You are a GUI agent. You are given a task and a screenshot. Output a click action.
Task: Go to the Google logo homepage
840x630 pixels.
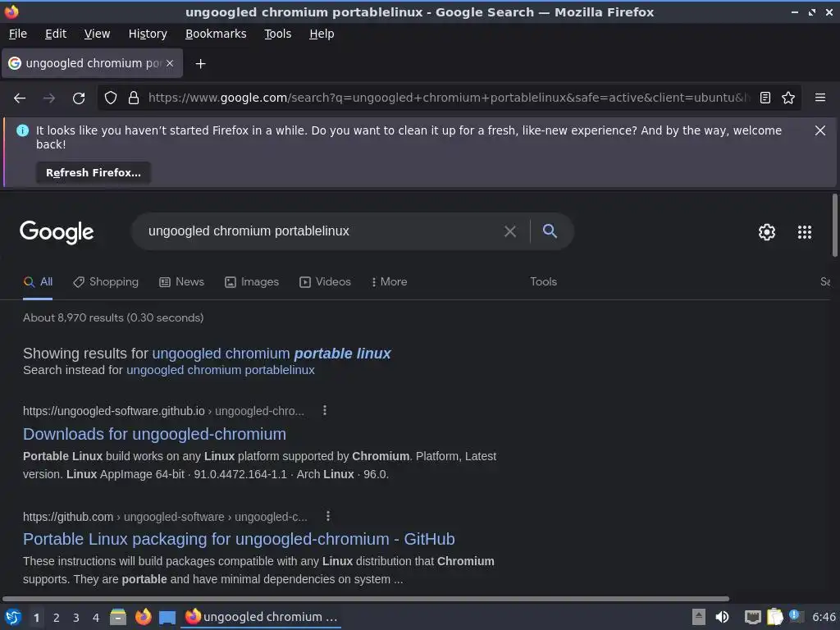57,232
